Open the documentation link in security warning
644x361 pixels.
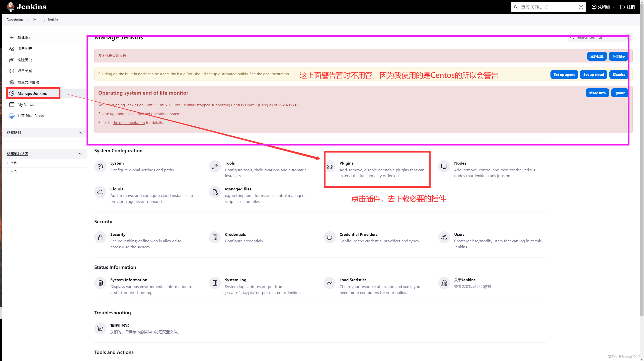click(x=273, y=74)
